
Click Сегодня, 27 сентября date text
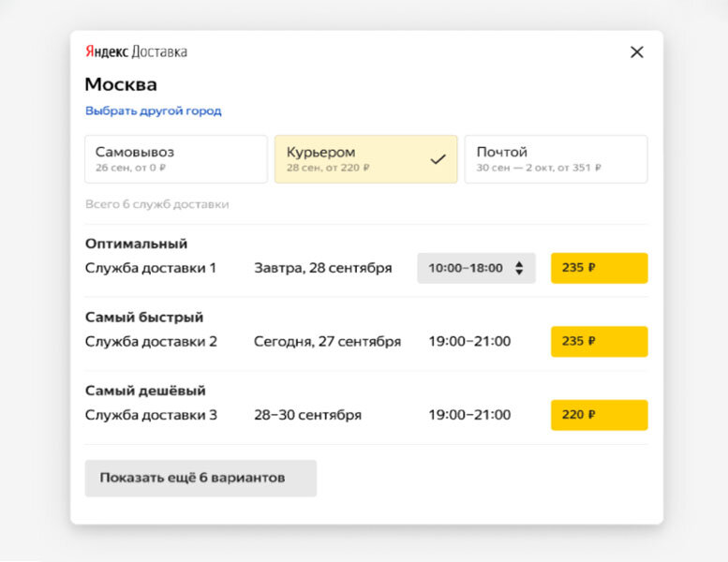point(327,341)
